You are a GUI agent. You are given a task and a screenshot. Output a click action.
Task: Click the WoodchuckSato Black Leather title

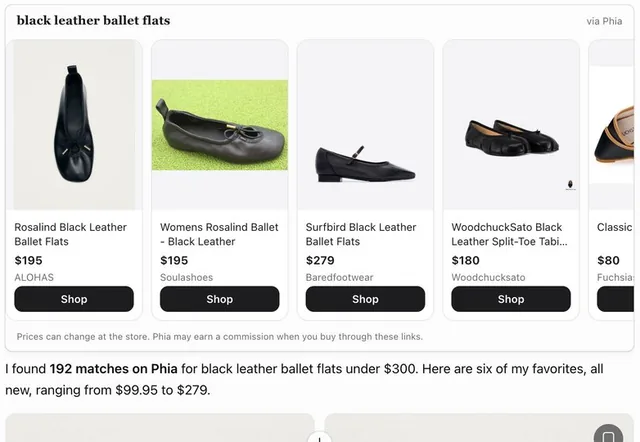pos(509,234)
